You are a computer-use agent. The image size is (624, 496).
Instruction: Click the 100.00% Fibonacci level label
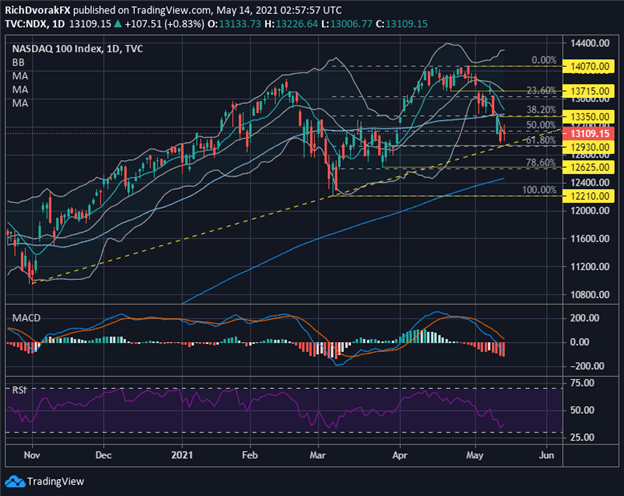(x=539, y=190)
